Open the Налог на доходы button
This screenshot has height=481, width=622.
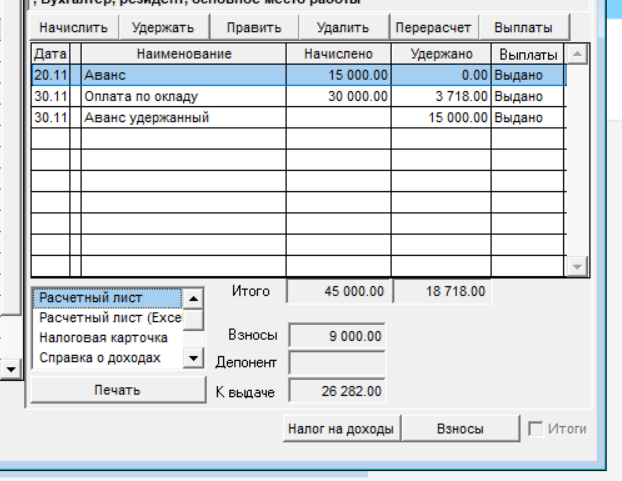tap(341, 428)
